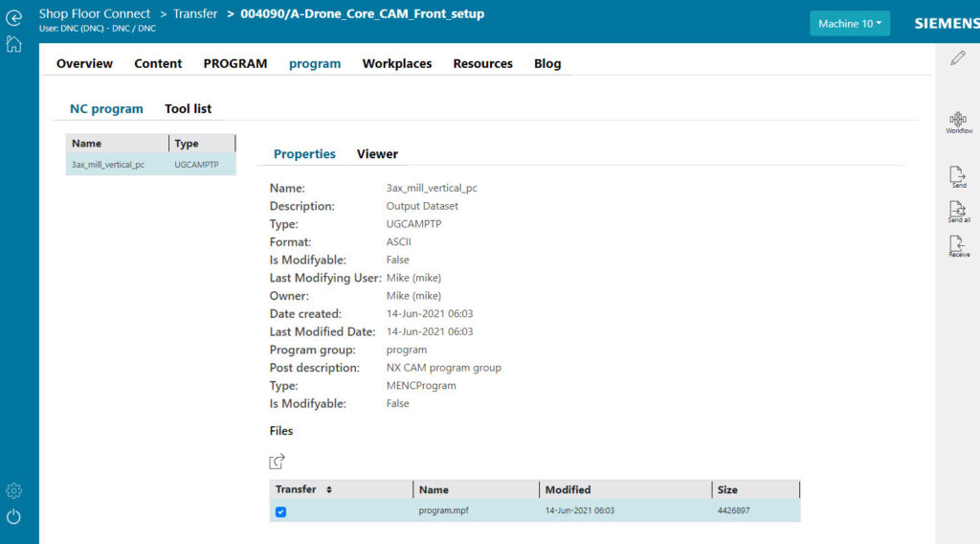Click the Transfer breadcrumb link

click(195, 13)
